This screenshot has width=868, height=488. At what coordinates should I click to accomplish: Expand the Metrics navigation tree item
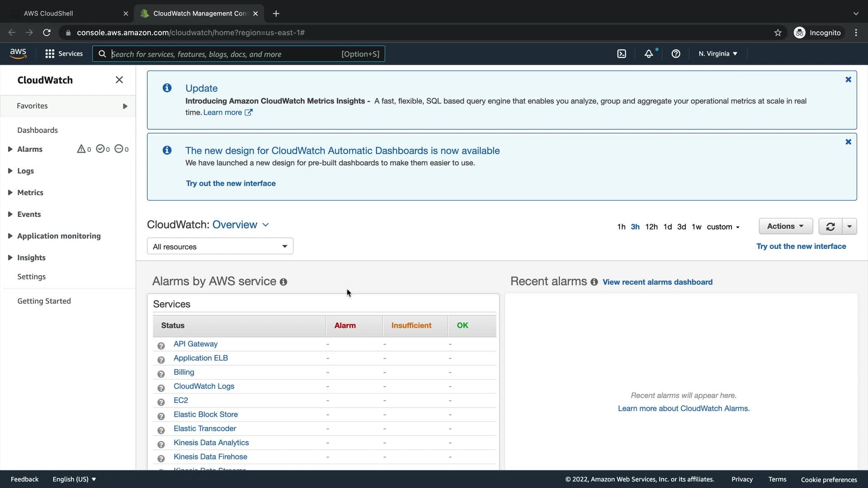point(10,192)
